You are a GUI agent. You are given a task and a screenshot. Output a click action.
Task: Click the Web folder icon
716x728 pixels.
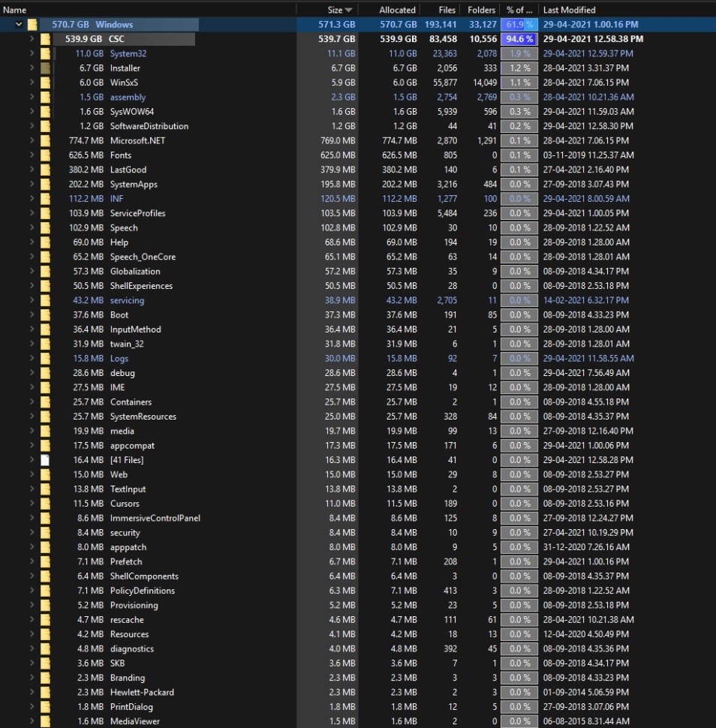[x=45, y=474]
